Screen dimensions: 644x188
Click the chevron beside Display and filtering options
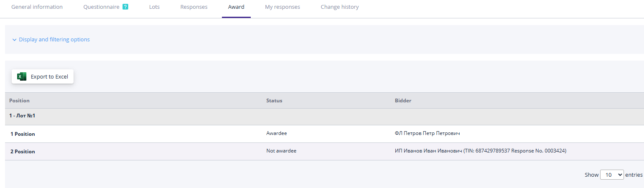click(x=14, y=40)
